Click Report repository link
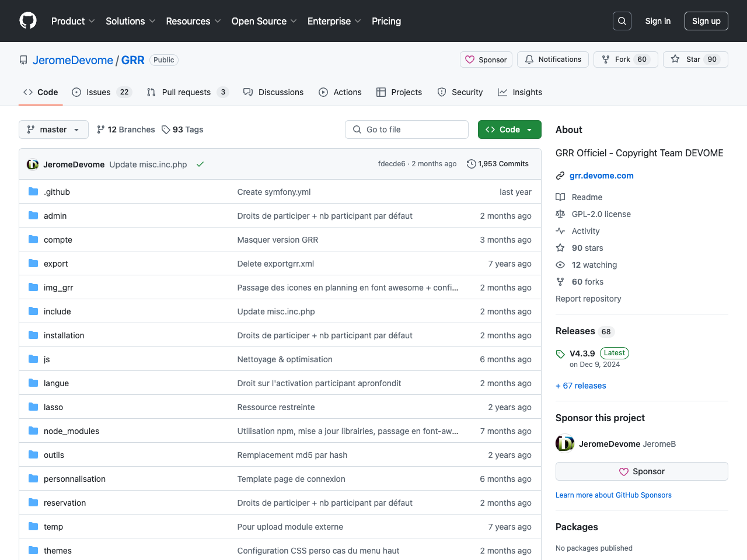The width and height of the screenshot is (747, 560). (588, 299)
